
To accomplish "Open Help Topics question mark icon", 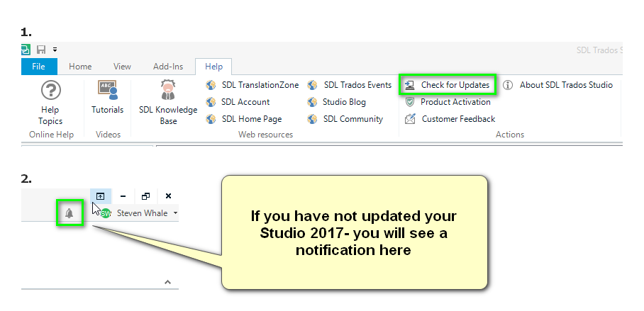I will [51, 90].
